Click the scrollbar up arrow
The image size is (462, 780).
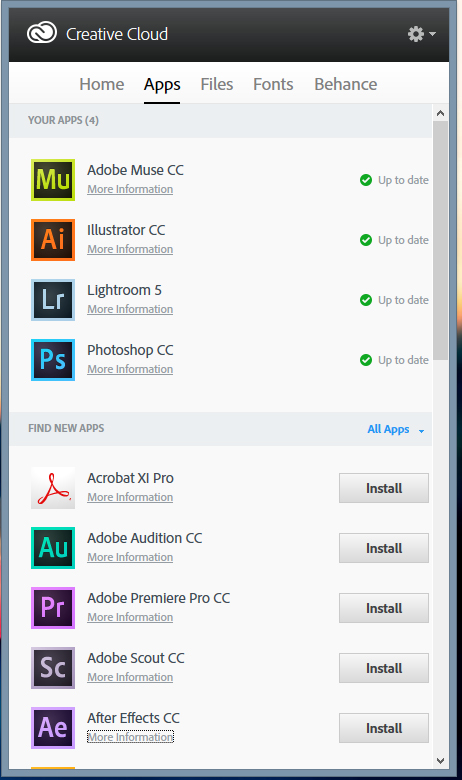[x=440, y=113]
